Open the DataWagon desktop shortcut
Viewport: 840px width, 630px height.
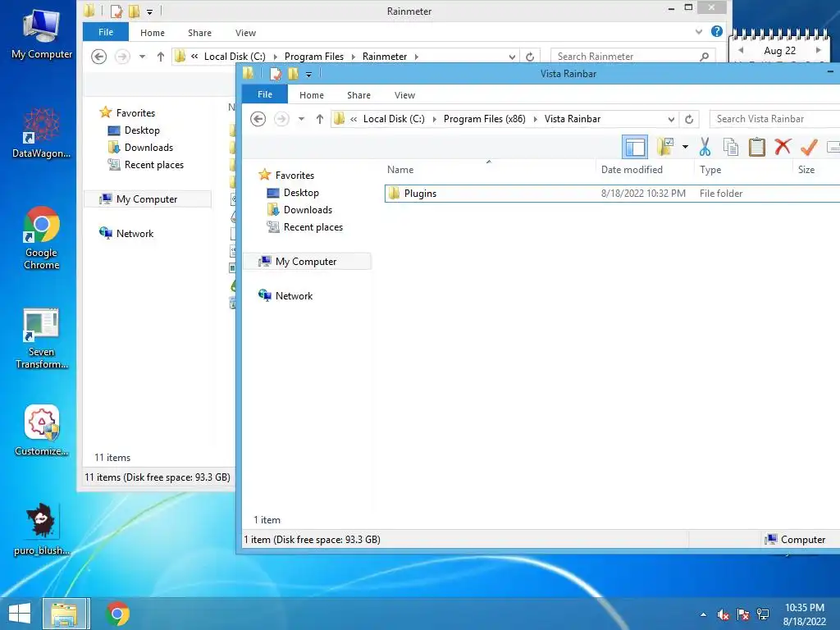[x=41, y=133]
